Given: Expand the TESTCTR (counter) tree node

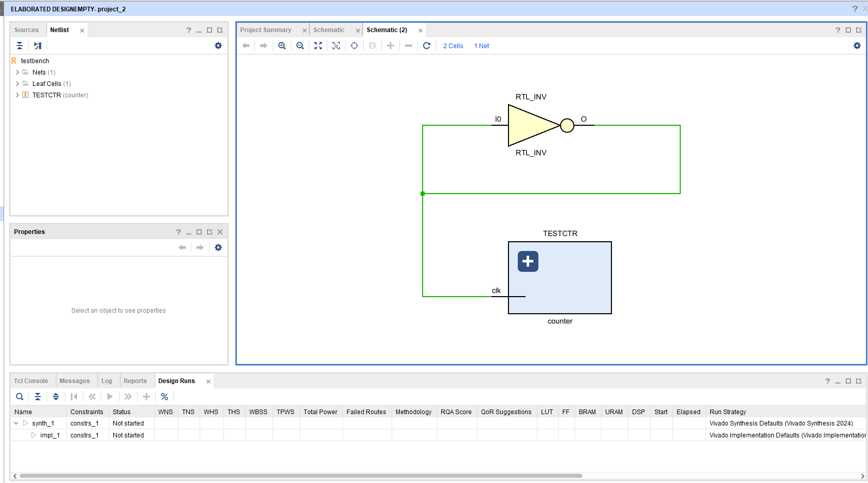Looking at the screenshot, I should coord(18,95).
